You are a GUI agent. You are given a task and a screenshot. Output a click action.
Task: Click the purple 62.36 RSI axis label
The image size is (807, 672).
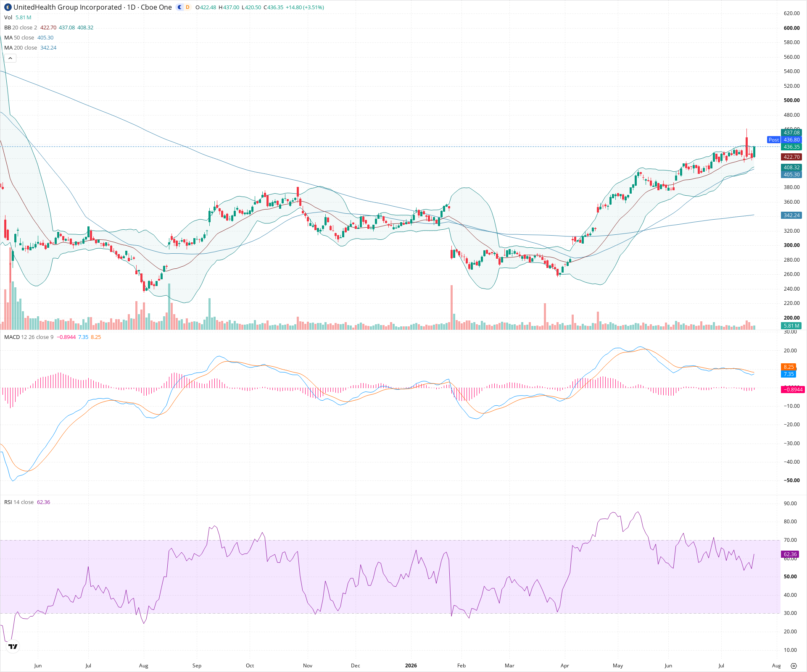(790, 554)
